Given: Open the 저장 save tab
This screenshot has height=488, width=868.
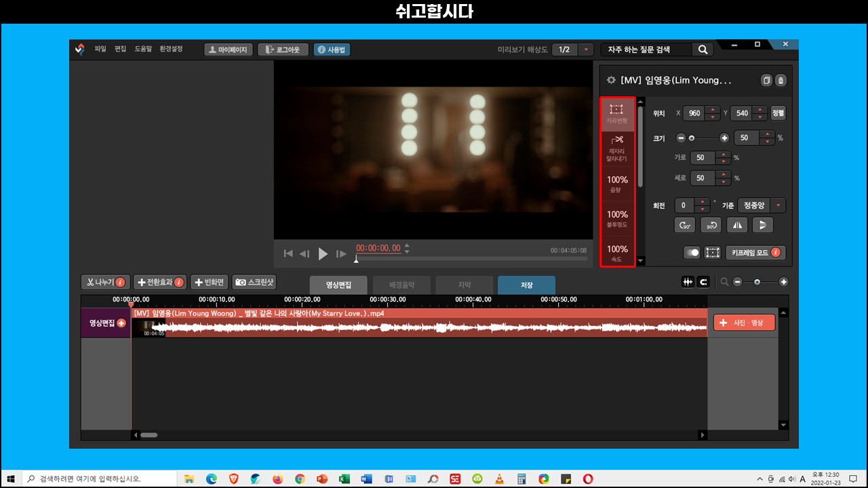Looking at the screenshot, I should (526, 285).
